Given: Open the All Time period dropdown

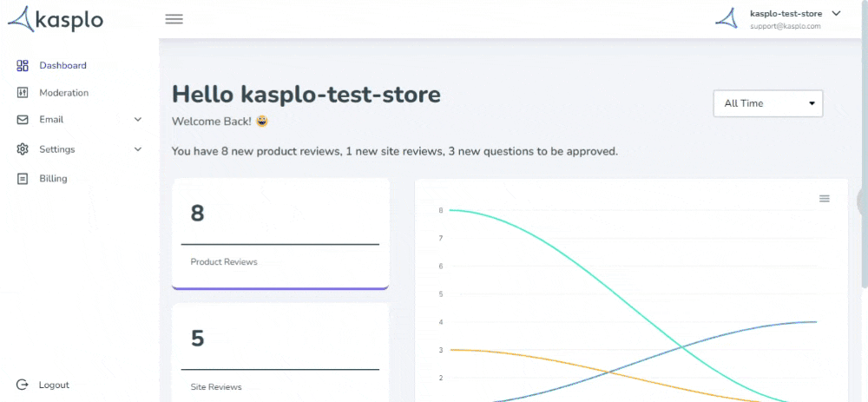Looking at the screenshot, I should point(768,103).
